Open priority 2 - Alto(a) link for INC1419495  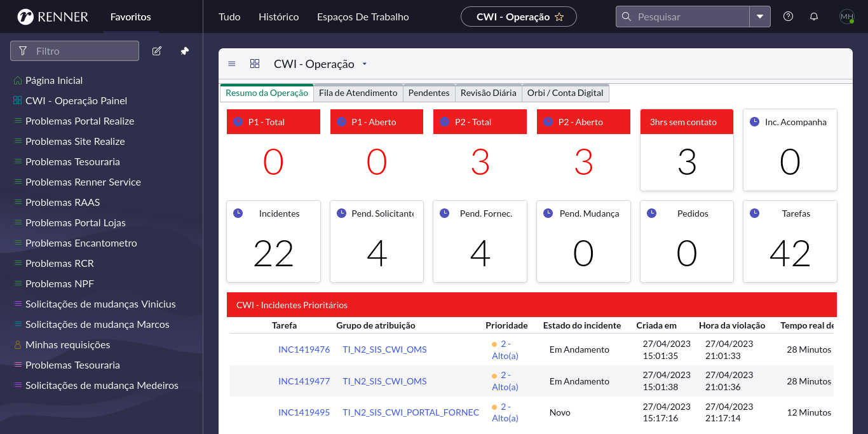(x=505, y=412)
